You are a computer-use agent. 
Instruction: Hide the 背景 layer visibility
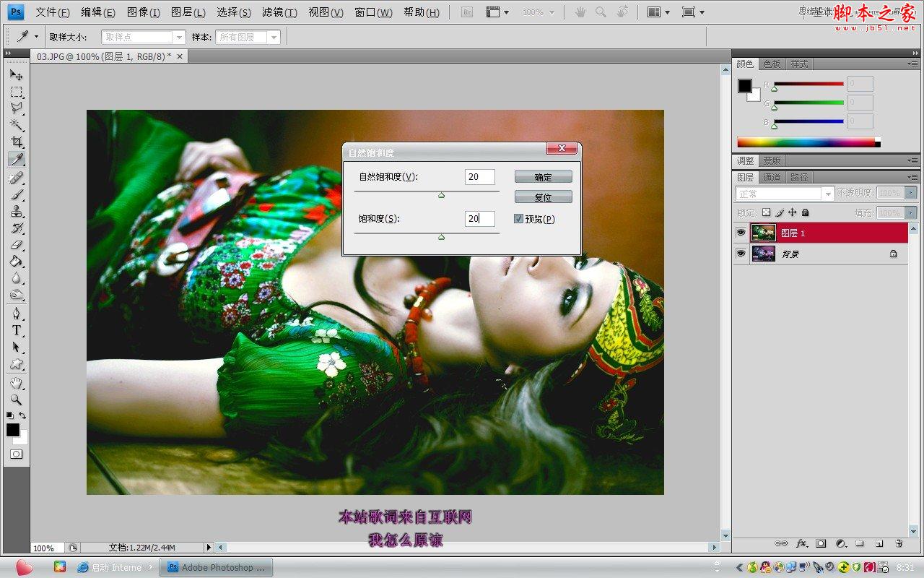(741, 253)
